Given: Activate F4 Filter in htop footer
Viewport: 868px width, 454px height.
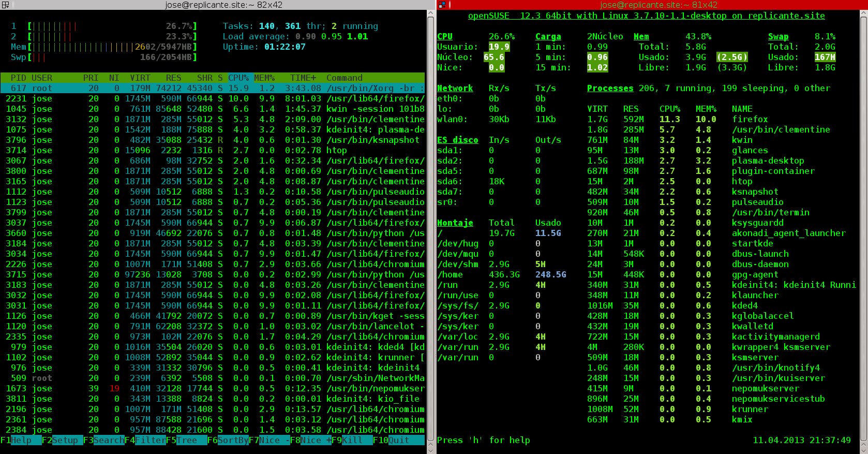Looking at the screenshot, I should [x=145, y=440].
